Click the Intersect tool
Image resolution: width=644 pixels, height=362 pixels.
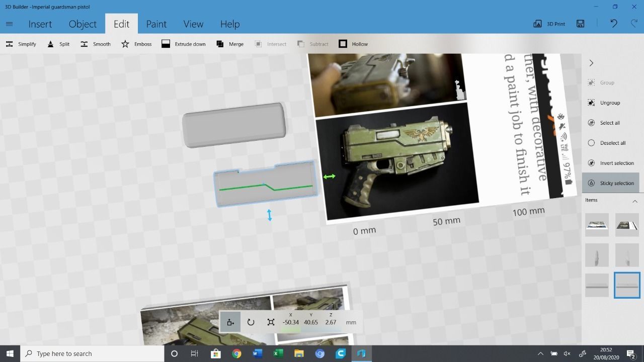270,44
